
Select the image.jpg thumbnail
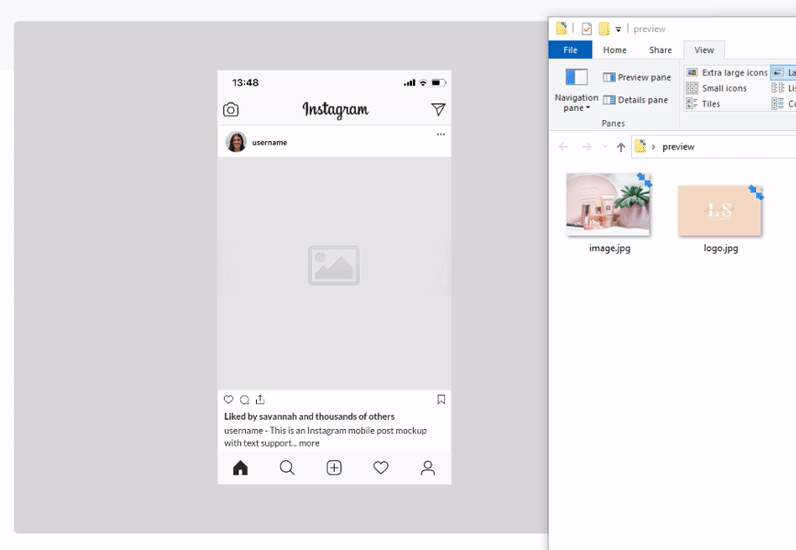(608, 204)
